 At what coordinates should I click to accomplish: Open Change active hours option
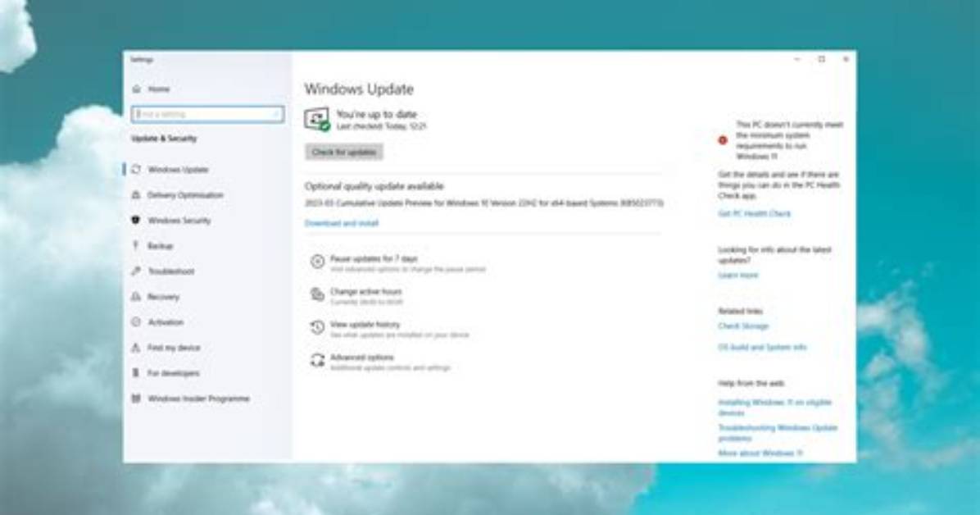pyautogui.click(x=365, y=292)
